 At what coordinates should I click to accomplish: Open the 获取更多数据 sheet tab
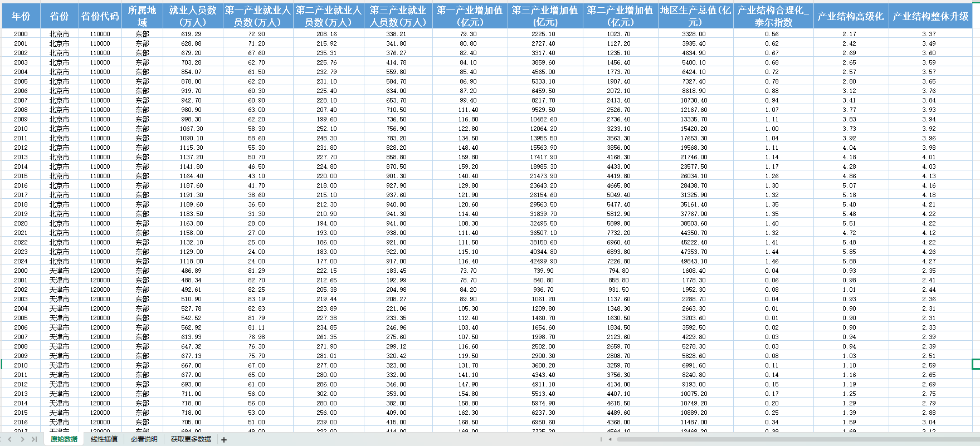191,439
